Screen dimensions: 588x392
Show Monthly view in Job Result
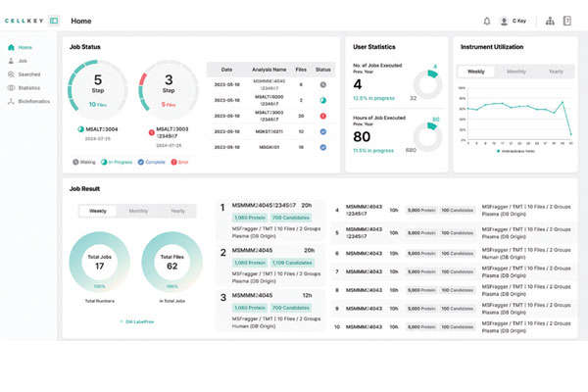point(138,211)
